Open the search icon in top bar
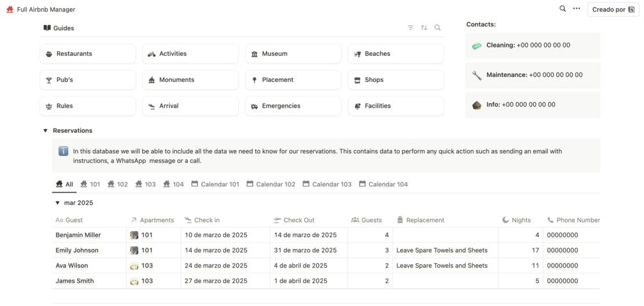This screenshot has height=306, width=644. click(563, 9)
